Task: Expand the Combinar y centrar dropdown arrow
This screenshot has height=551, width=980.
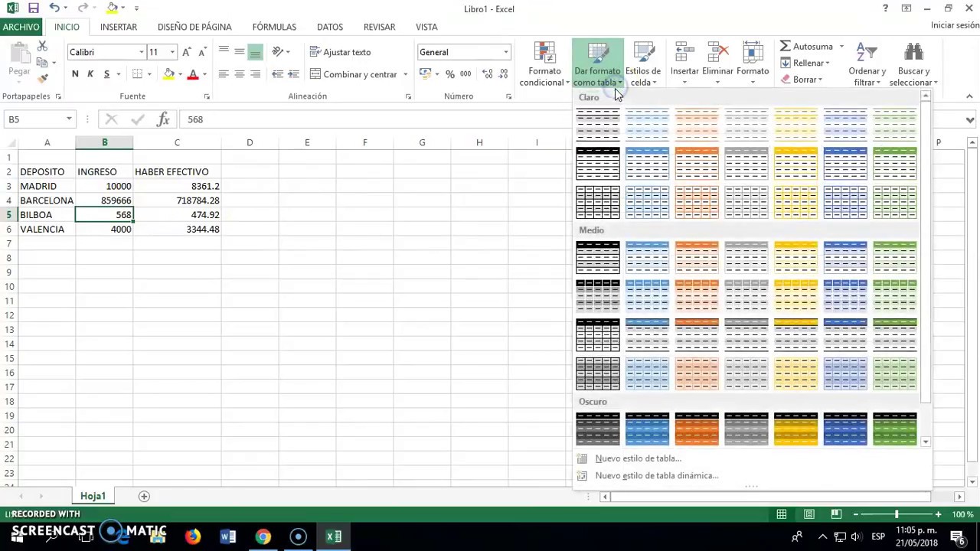Action: 405,74
